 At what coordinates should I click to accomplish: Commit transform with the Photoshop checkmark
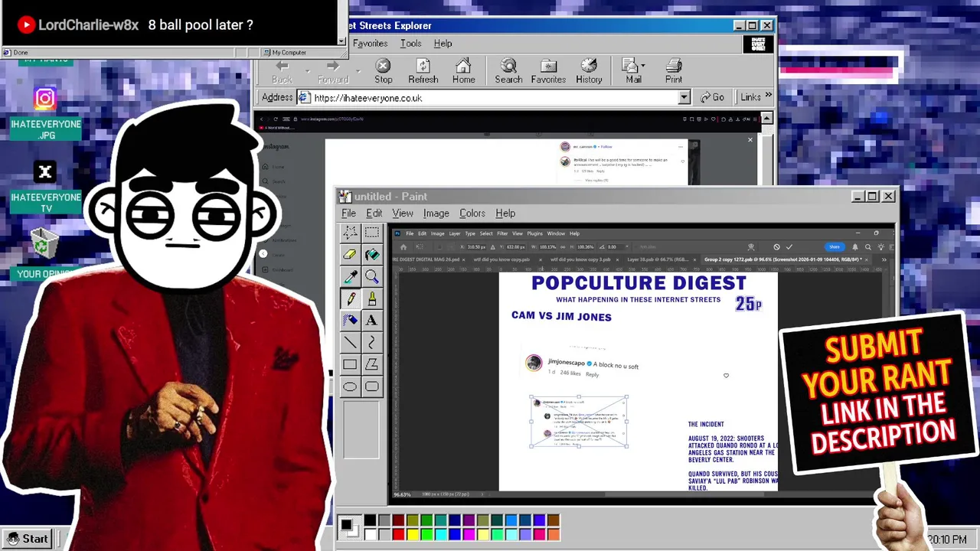(x=789, y=247)
